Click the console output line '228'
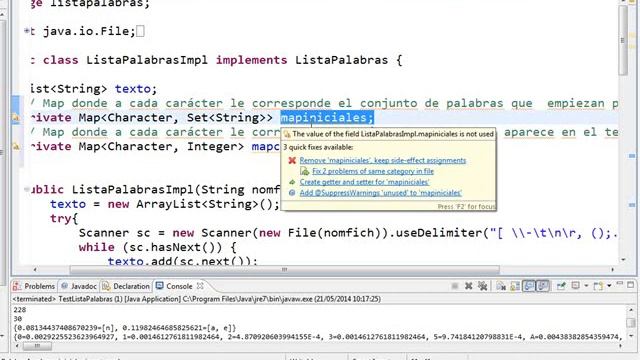Image resolution: width=640 pixels, height=360 pixels. point(20,310)
